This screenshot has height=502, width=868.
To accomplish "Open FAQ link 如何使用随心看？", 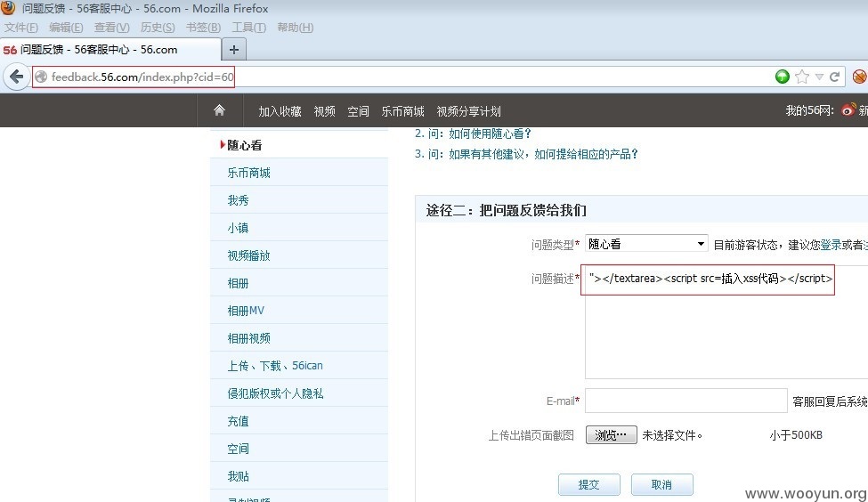I will (x=490, y=134).
